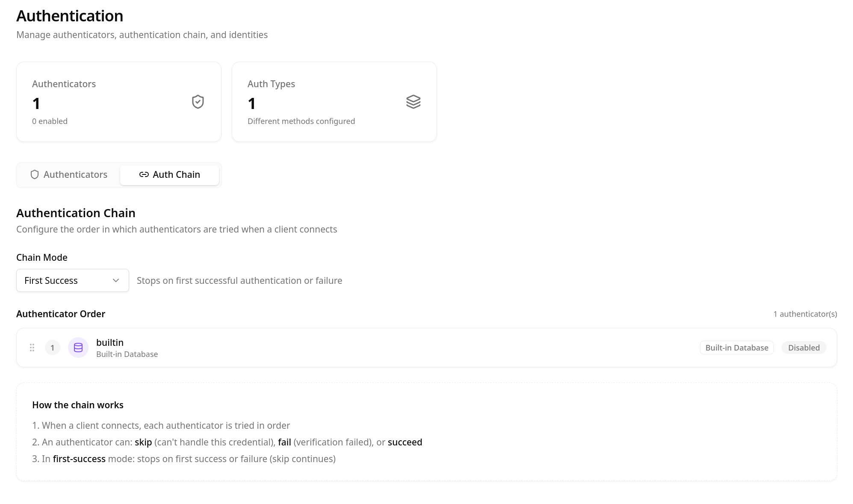Screen dimensions: 853x504
Task: Click the Disabled status badge on builtin
Action: (803, 348)
